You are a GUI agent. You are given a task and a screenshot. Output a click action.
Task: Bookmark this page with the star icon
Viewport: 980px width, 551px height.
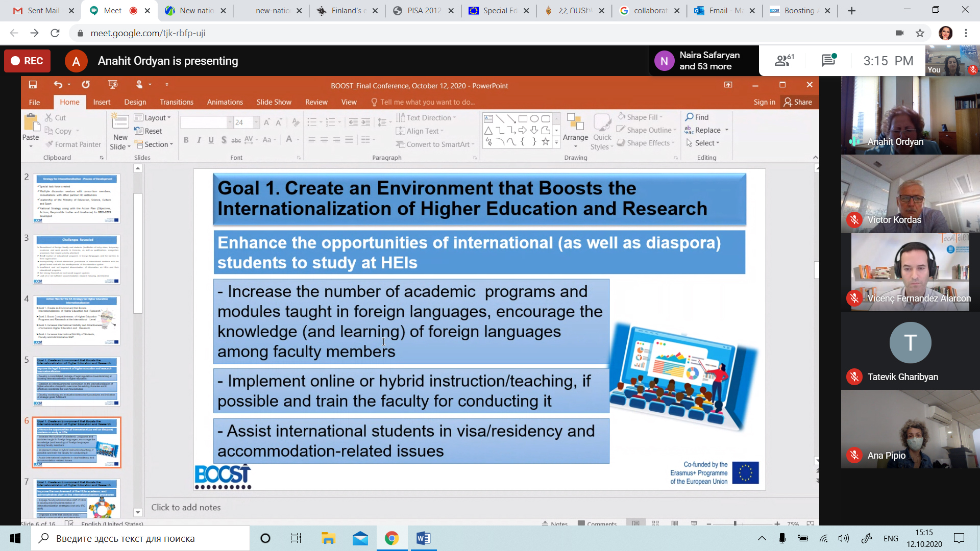coord(920,33)
